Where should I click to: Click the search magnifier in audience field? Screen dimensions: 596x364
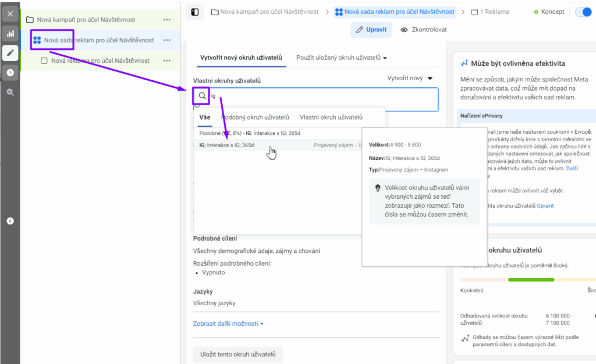click(202, 96)
